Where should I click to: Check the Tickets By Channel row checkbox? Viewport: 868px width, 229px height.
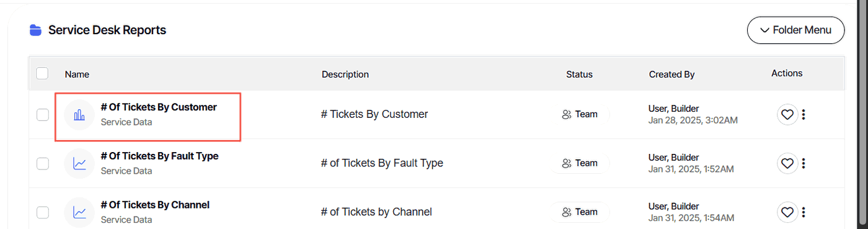tap(42, 212)
